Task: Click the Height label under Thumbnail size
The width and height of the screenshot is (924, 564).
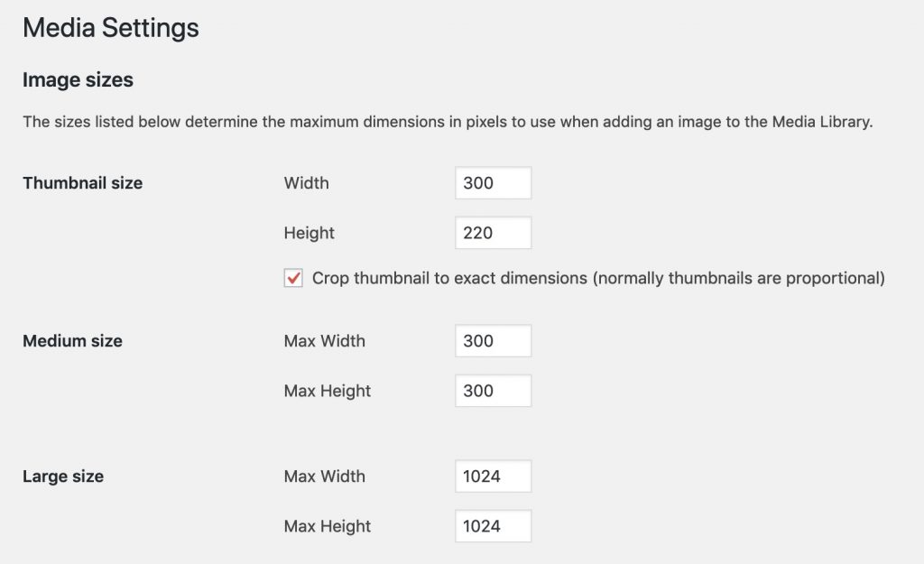Action: 309,233
